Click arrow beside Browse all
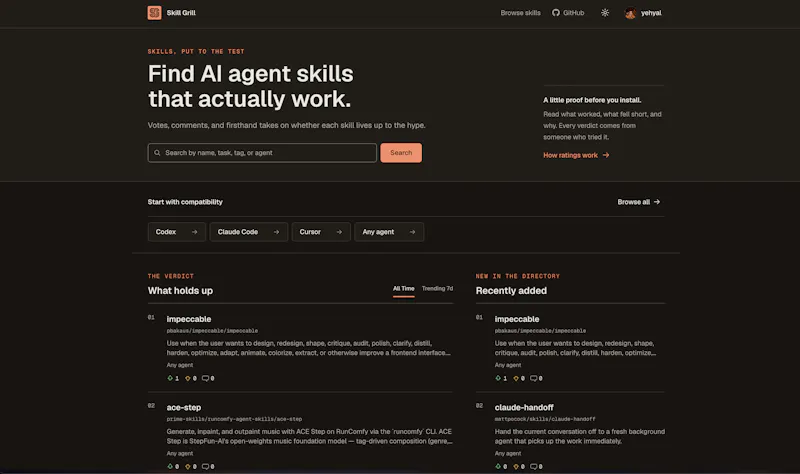 pos(657,202)
